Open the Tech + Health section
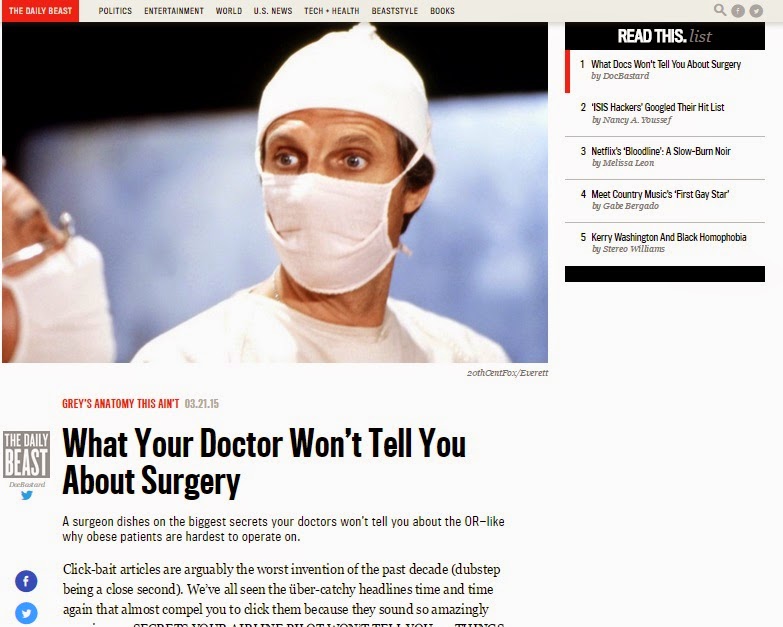 (x=332, y=10)
